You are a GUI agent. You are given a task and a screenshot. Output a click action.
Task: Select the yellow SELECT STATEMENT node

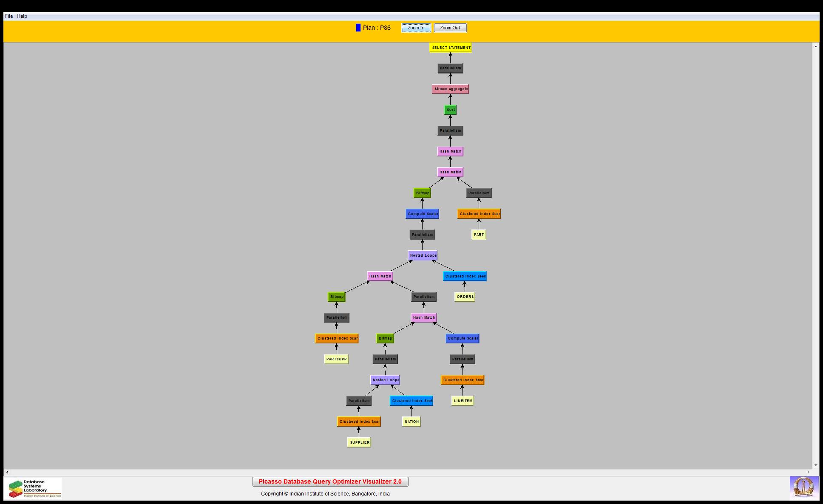coord(450,48)
